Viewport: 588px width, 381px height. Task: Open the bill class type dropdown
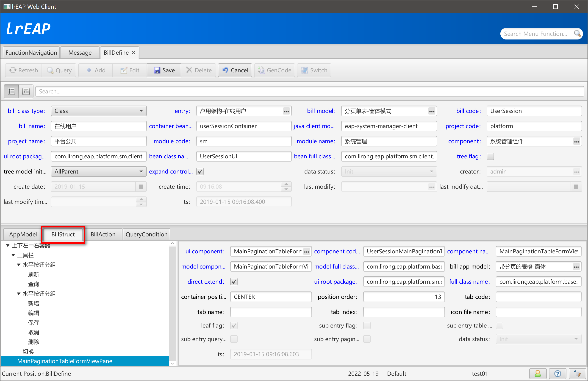(99, 111)
